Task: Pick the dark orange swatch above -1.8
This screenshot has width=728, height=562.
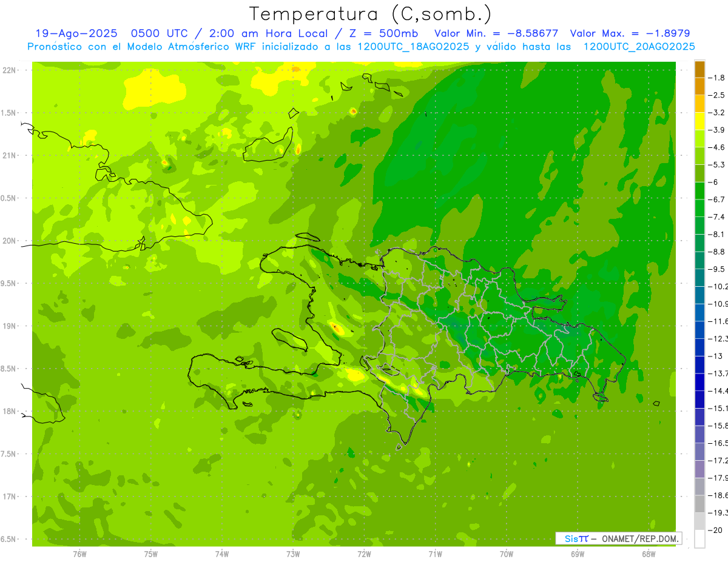Action: (699, 69)
